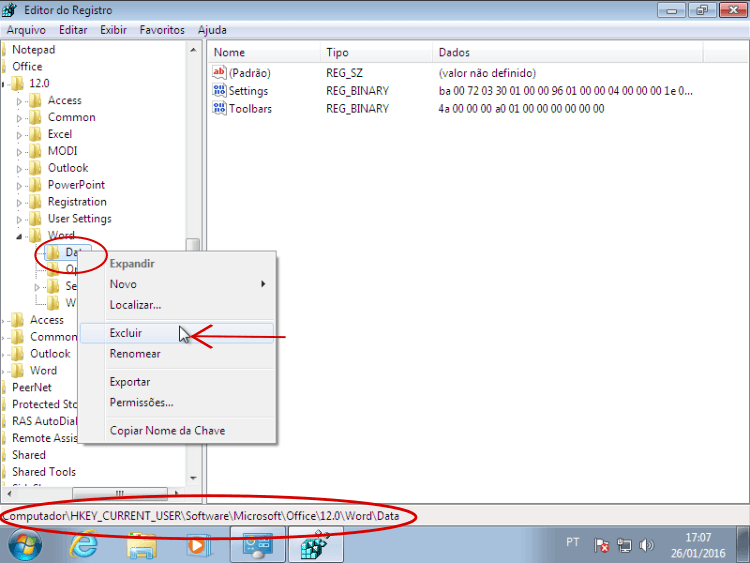750x563 pixels.
Task: Expand the PowerPoint key
Action: click(x=19, y=186)
